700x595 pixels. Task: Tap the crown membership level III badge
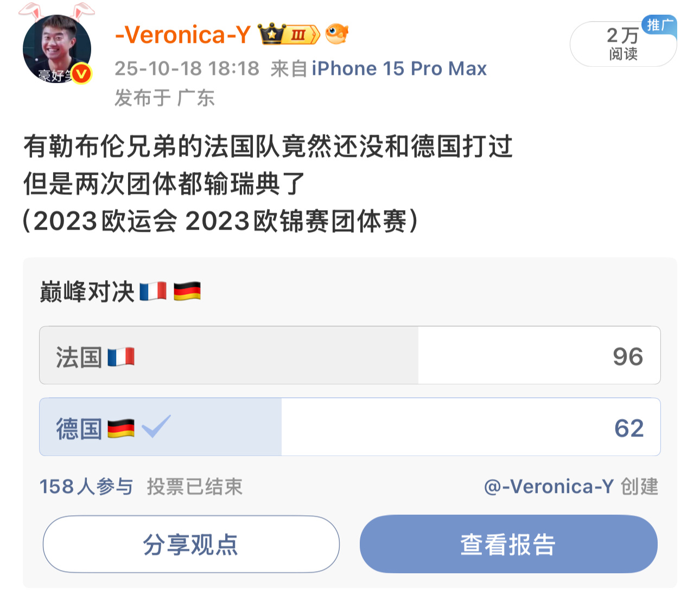pyautogui.click(x=289, y=34)
